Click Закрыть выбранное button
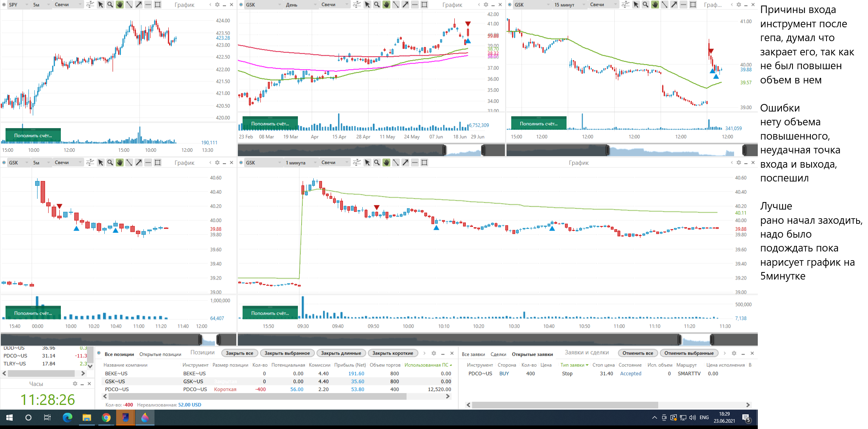868x429 pixels. pyautogui.click(x=287, y=353)
